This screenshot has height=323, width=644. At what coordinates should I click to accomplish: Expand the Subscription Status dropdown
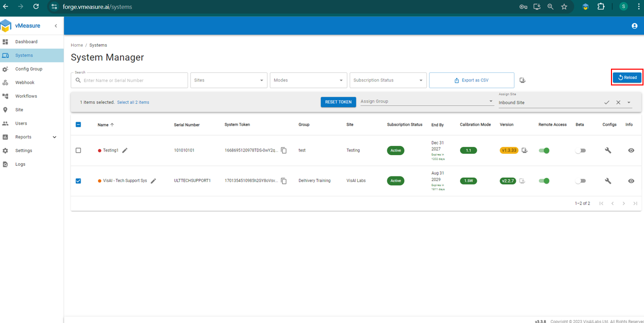point(388,80)
